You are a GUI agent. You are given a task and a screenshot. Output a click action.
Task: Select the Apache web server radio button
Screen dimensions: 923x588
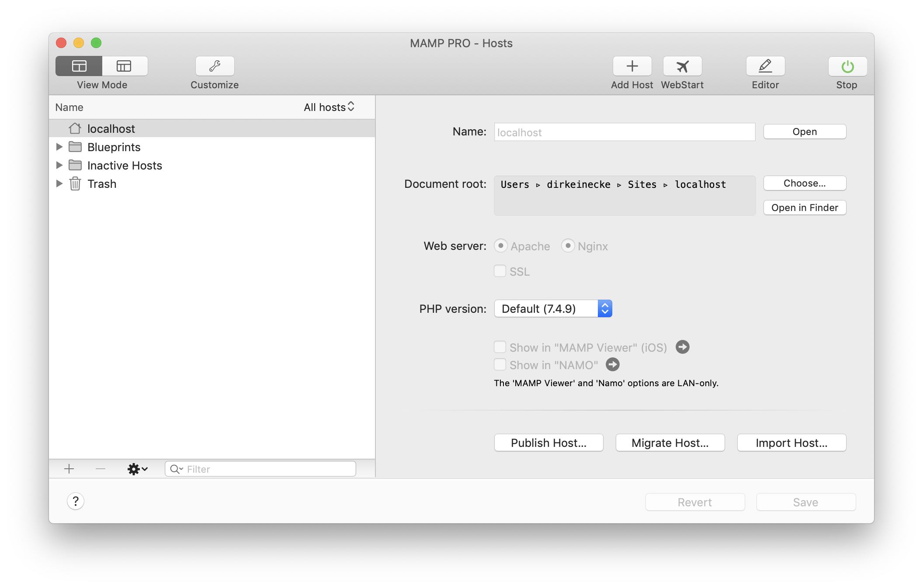click(501, 246)
